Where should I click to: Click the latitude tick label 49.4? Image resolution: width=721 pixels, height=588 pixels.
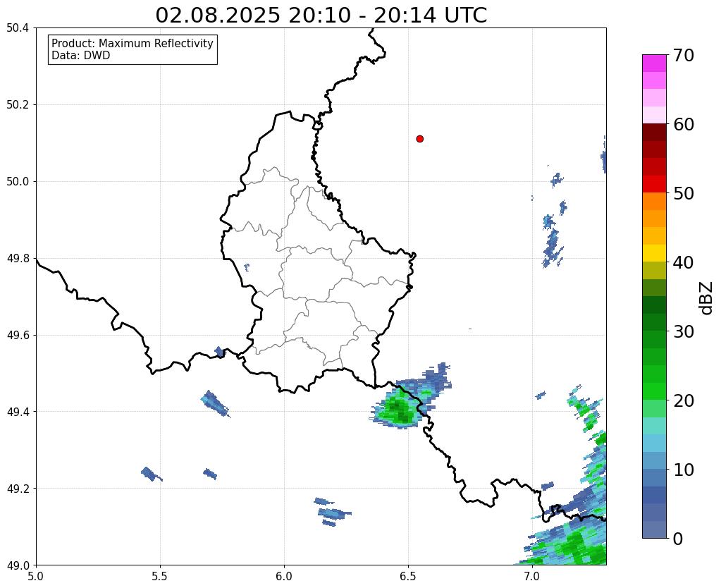tap(18, 412)
